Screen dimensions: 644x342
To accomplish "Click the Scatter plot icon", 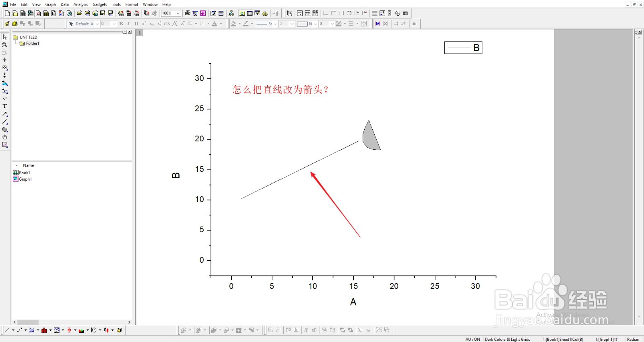I will (19, 330).
